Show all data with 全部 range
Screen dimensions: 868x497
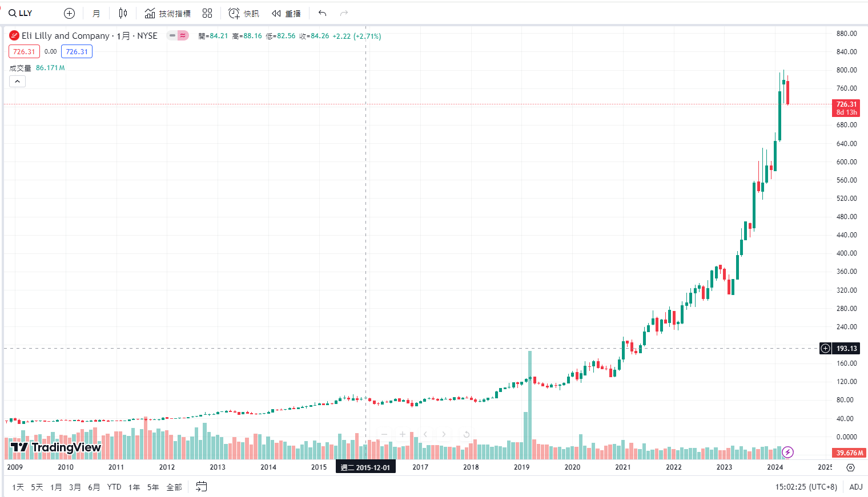coord(174,487)
